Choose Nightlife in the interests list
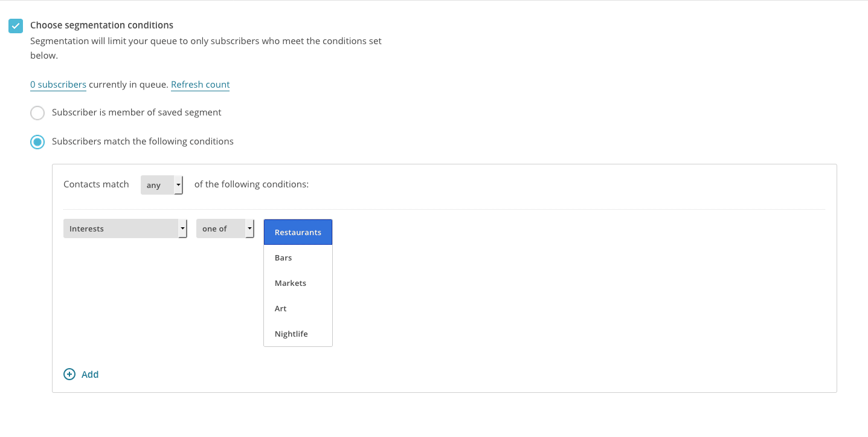The image size is (868, 437). [x=291, y=334]
